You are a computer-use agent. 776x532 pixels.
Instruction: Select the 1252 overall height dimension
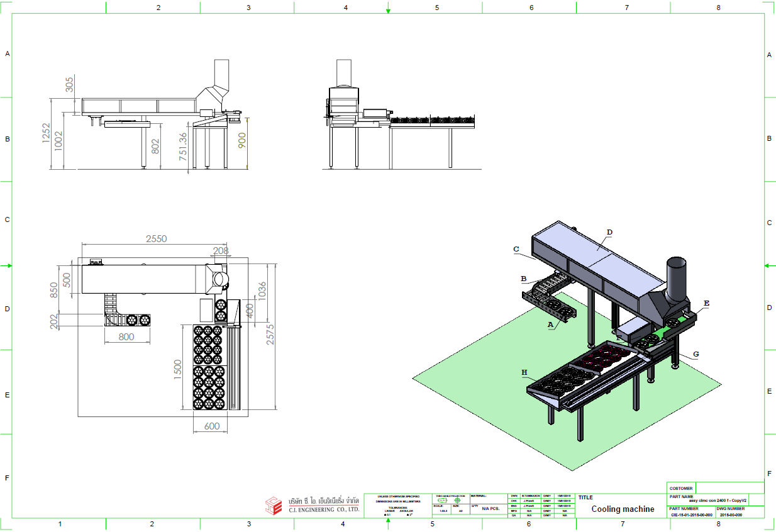pyautogui.click(x=47, y=134)
